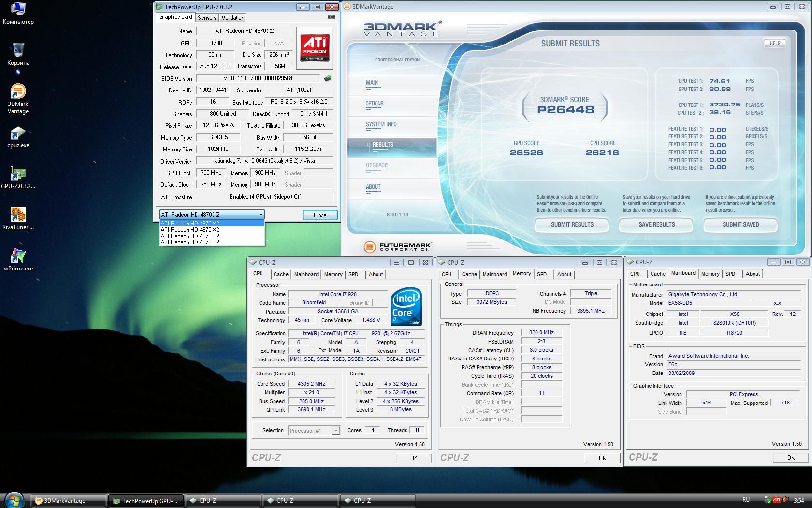This screenshot has width=812, height=508.
Task: Launch the wPrime.exe desktop icon
Action: [x=18, y=260]
